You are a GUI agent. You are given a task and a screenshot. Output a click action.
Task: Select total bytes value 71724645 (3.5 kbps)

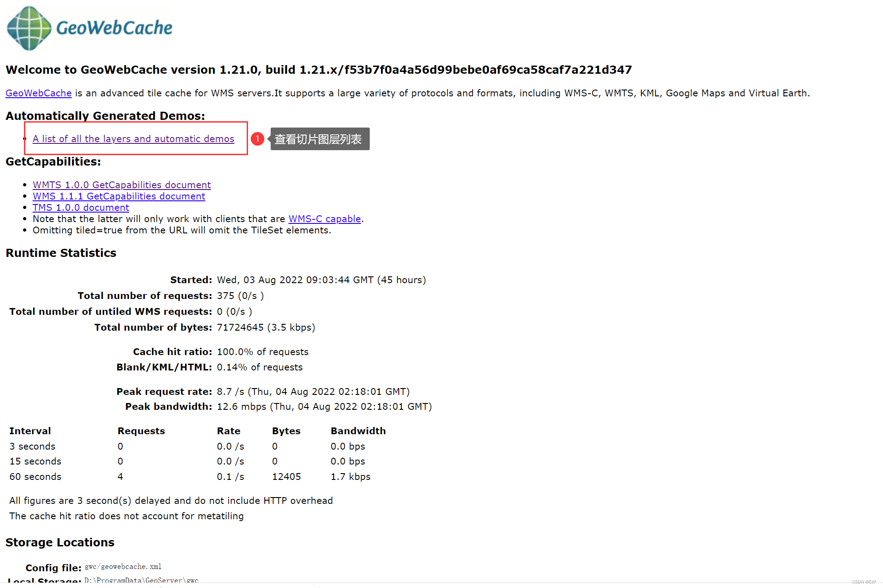[x=266, y=327]
